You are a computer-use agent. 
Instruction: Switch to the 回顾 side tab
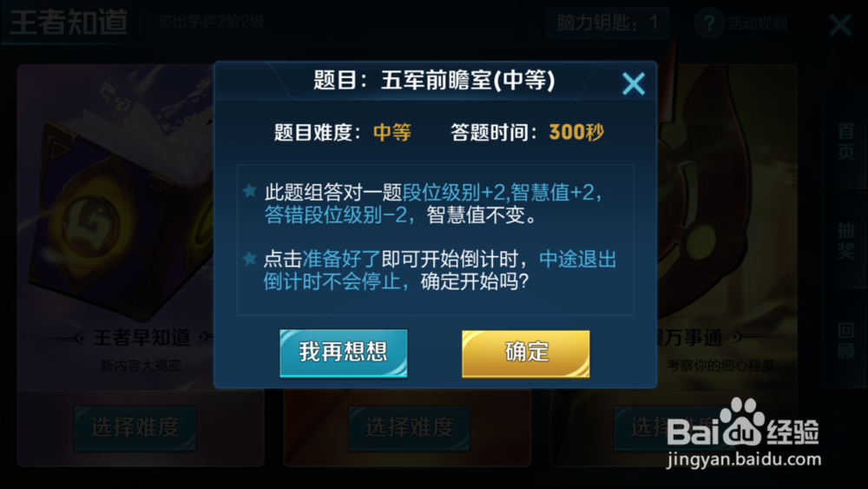(845, 341)
